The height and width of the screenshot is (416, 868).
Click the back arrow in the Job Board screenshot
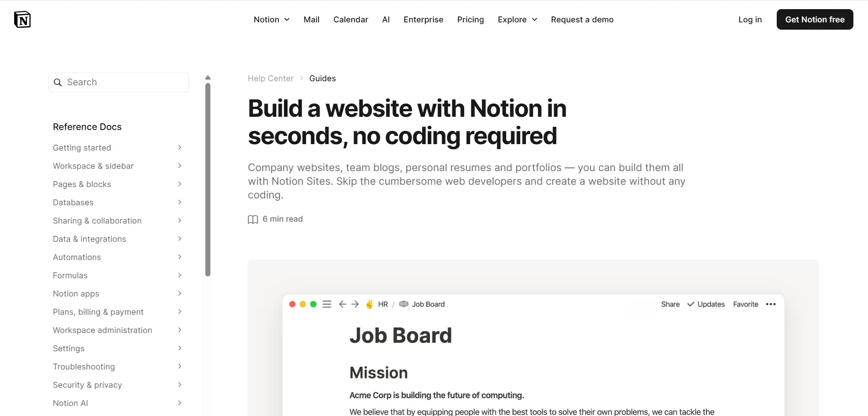point(342,304)
